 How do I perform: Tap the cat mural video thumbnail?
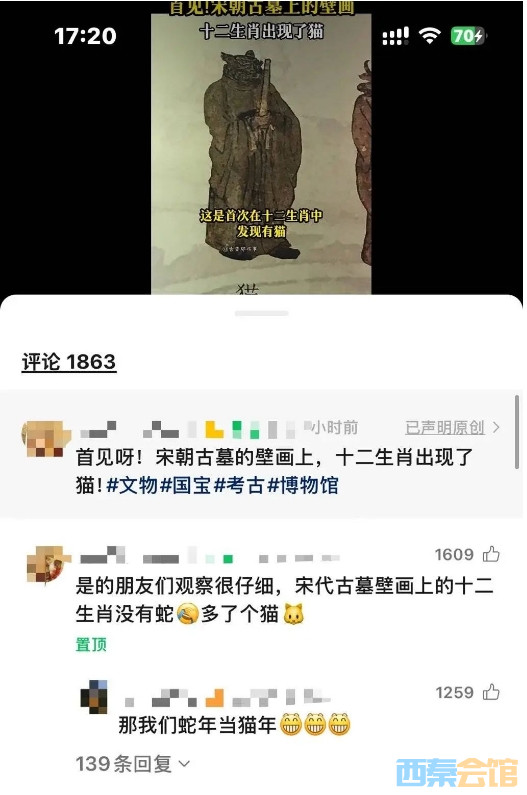pos(261,152)
